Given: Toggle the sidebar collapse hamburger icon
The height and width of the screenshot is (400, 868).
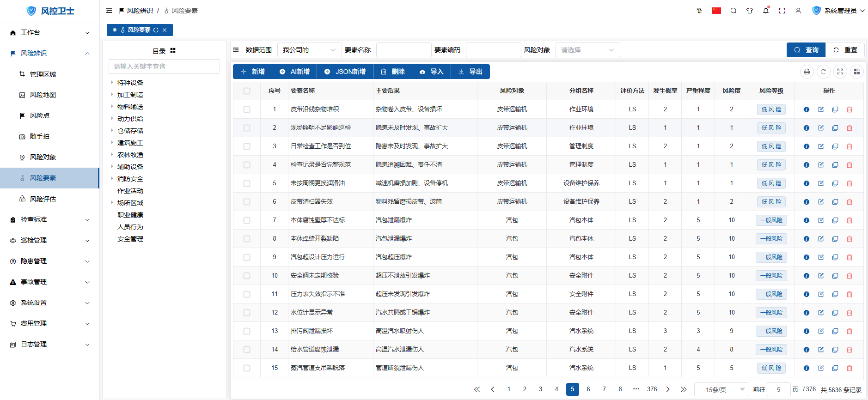Looking at the screenshot, I should [x=109, y=11].
